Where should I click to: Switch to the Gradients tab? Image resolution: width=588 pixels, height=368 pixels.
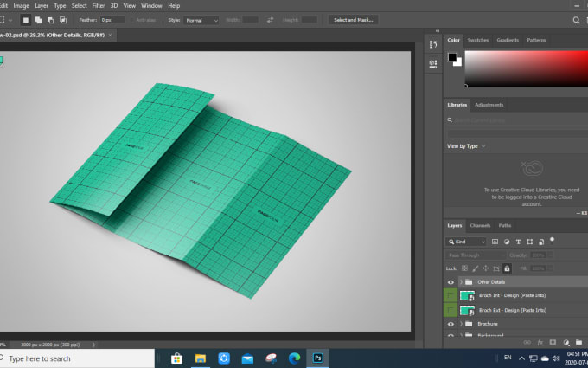coord(508,40)
